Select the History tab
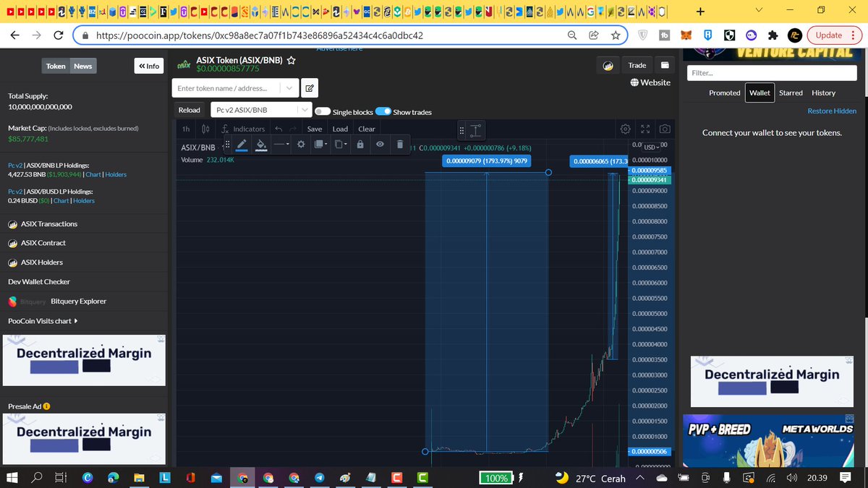The image size is (868, 488). (x=823, y=93)
